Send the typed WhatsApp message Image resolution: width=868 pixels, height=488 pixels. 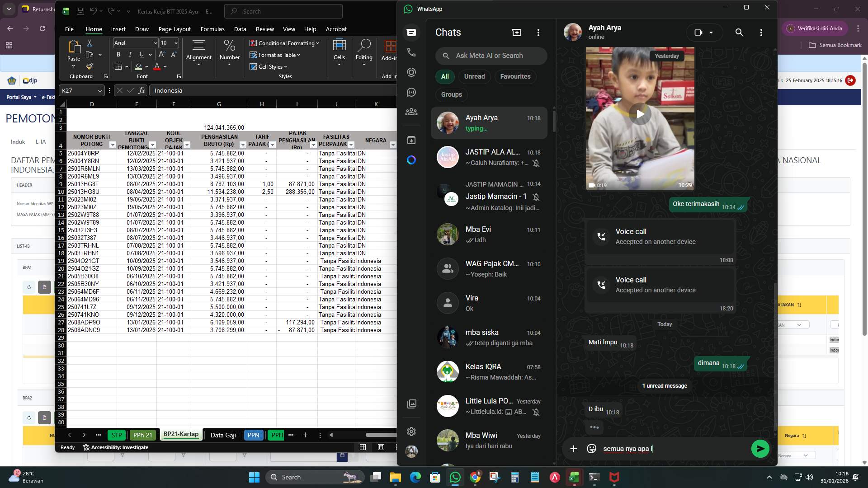click(760, 449)
